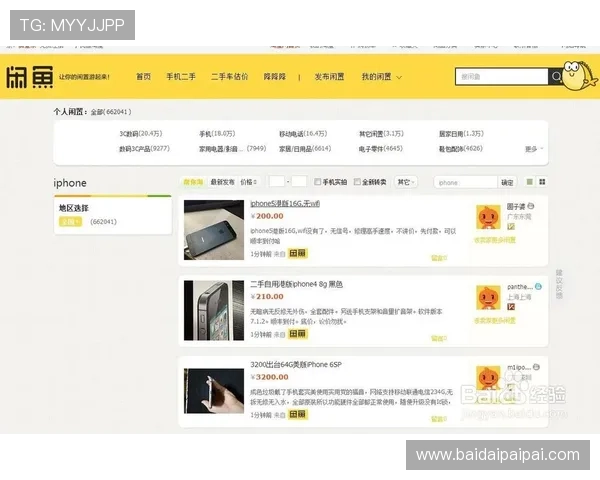Toggle the 手机实拍 checkbox
Image resolution: width=600 pixels, height=480 pixels.
[x=317, y=181]
